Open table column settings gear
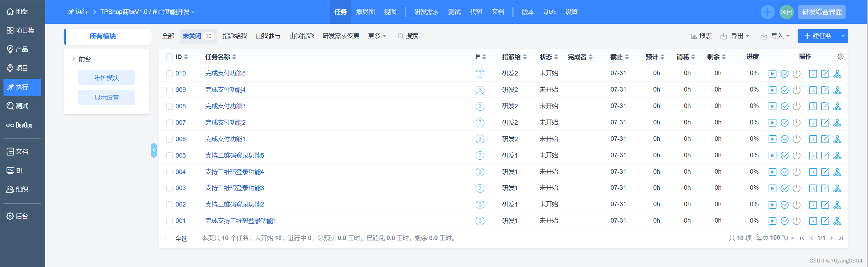The image size is (868, 267). click(x=840, y=57)
